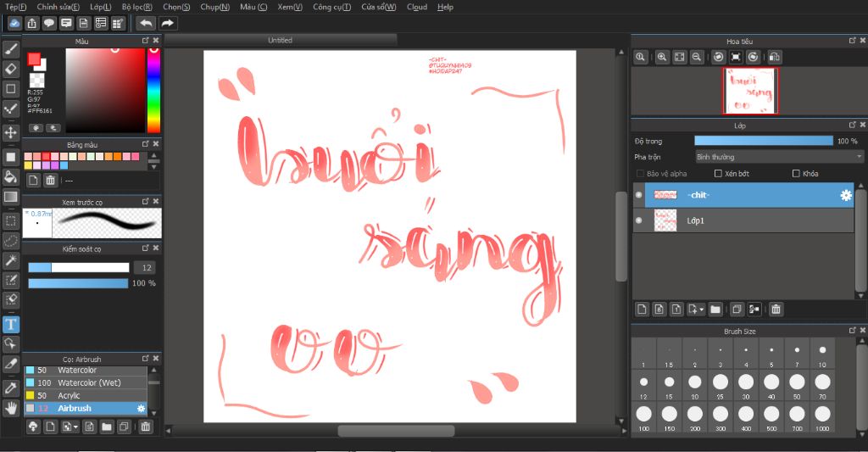Screen dimensions: 868x452
Task: Delete the selected layer with trash icon
Action: tap(776, 309)
